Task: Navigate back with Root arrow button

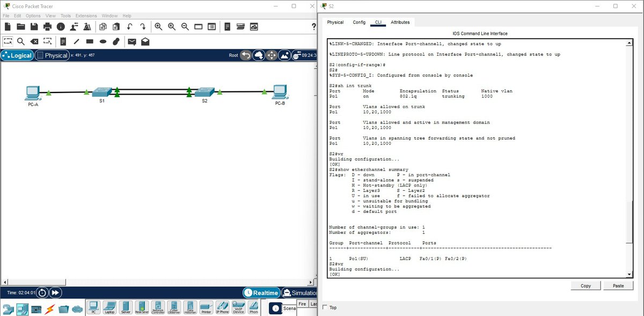Action: (245, 55)
